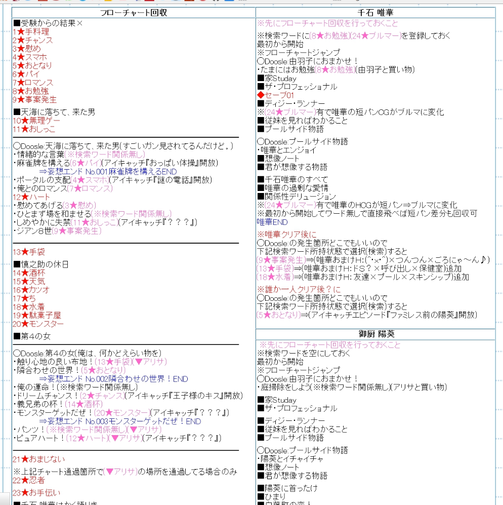This screenshot has height=505, width=503.
Task: Click the '22★忍者' entry
Action: [29, 480]
